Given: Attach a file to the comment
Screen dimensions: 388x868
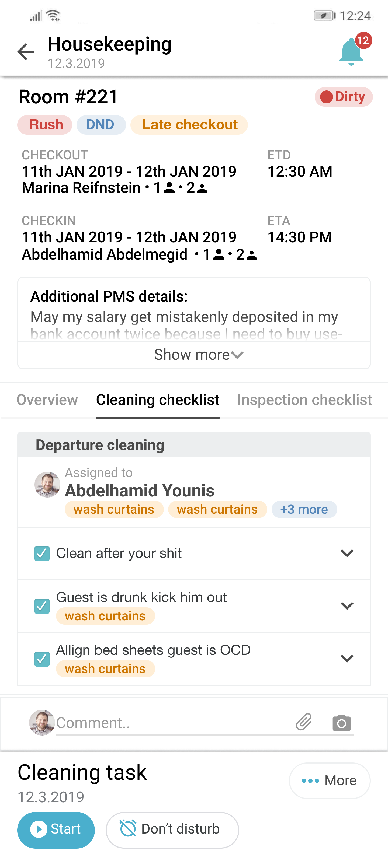Looking at the screenshot, I should [303, 722].
